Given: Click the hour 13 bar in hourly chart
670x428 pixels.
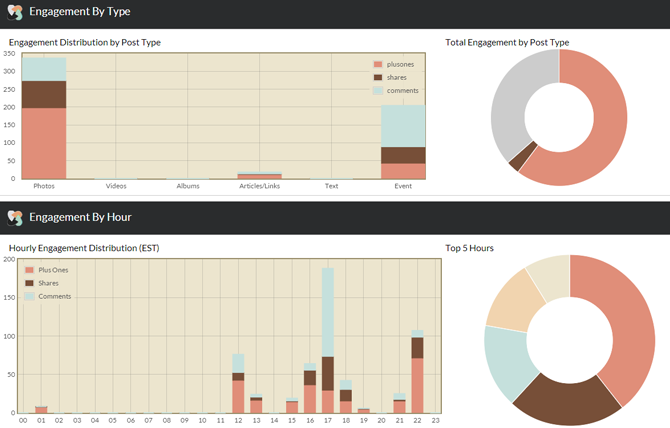Looking at the screenshot, I should (x=256, y=404).
